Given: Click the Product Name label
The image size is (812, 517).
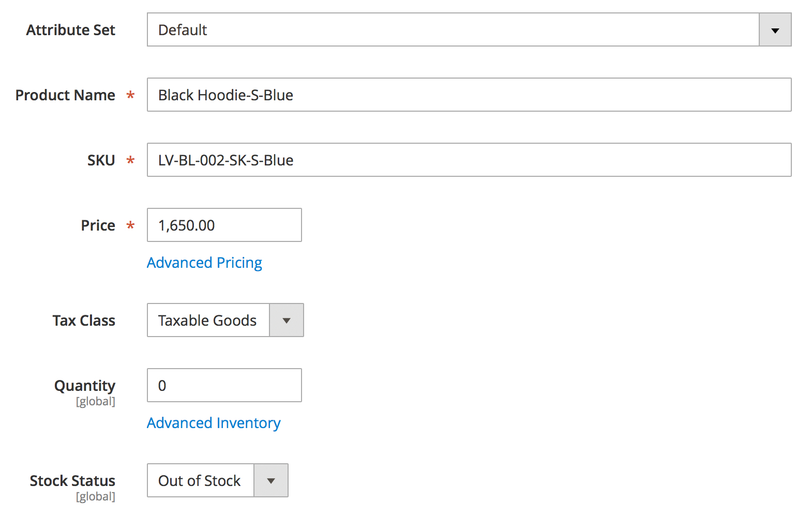Looking at the screenshot, I should coord(65,95).
